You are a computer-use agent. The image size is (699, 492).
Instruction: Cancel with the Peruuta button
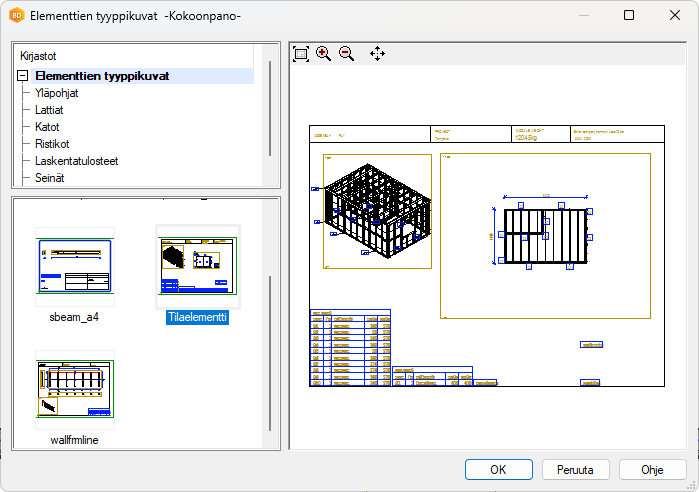[x=576, y=470]
